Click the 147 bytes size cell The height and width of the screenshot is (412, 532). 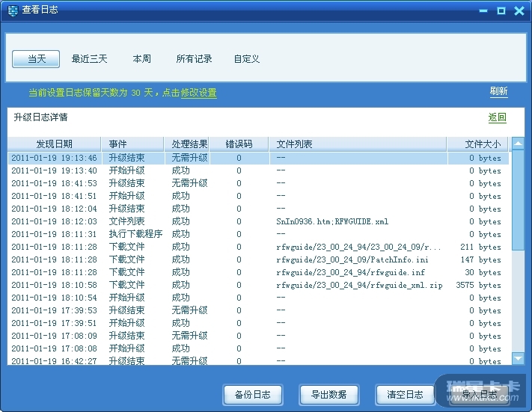click(480, 259)
